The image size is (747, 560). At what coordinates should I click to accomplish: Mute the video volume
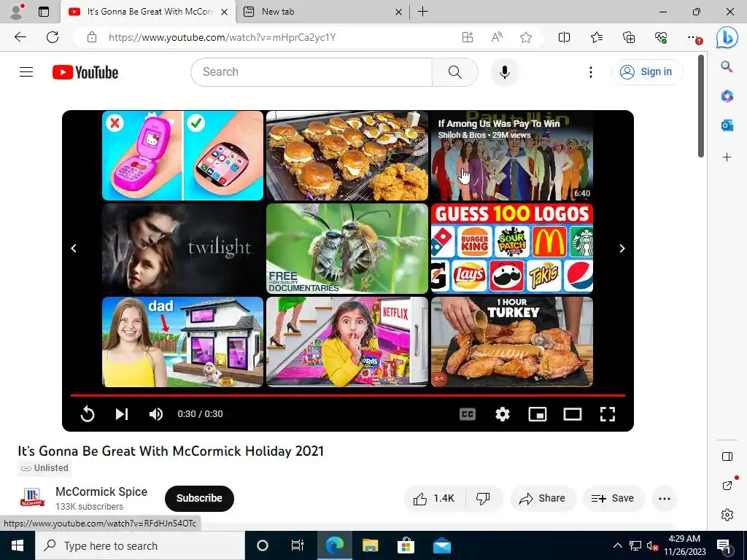point(156,414)
